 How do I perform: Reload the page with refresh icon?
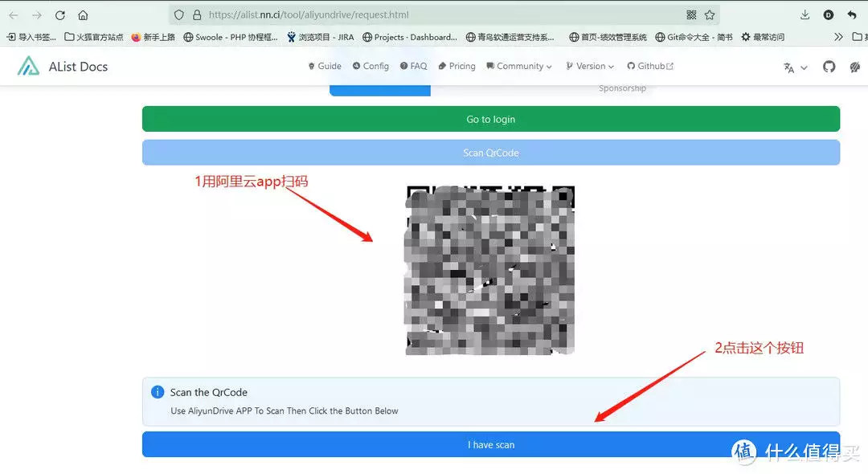(59, 15)
